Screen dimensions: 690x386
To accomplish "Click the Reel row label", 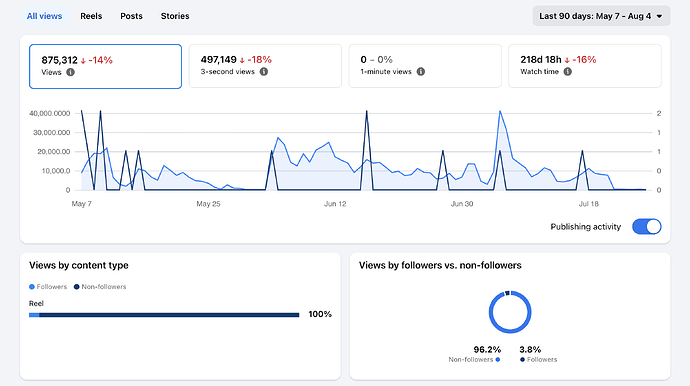I will tap(36, 304).
